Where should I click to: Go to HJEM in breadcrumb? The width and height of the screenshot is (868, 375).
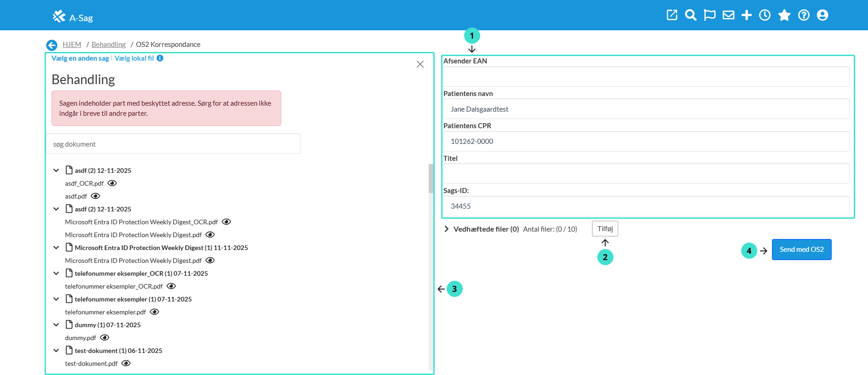click(x=72, y=45)
